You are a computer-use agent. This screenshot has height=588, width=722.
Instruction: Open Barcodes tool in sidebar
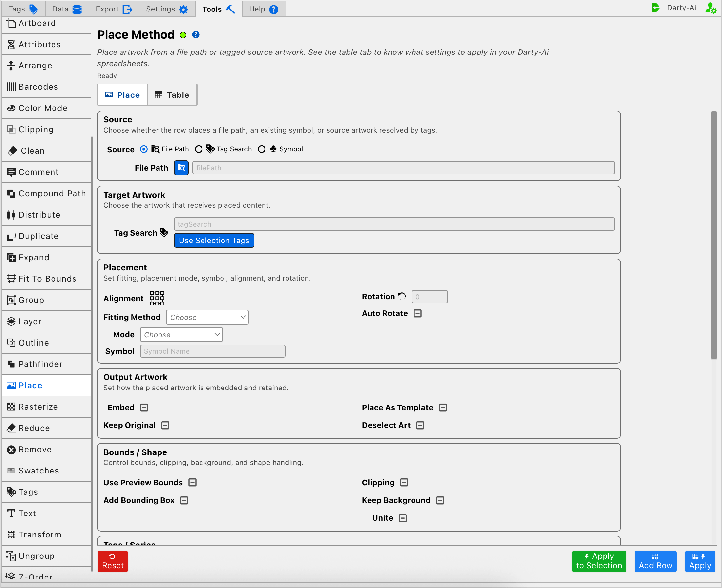tap(46, 87)
